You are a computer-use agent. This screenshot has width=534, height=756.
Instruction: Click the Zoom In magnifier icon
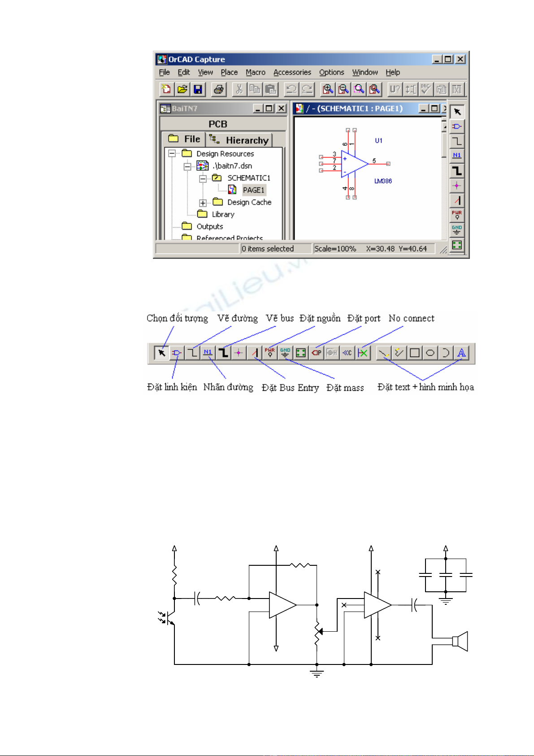pyautogui.click(x=328, y=89)
